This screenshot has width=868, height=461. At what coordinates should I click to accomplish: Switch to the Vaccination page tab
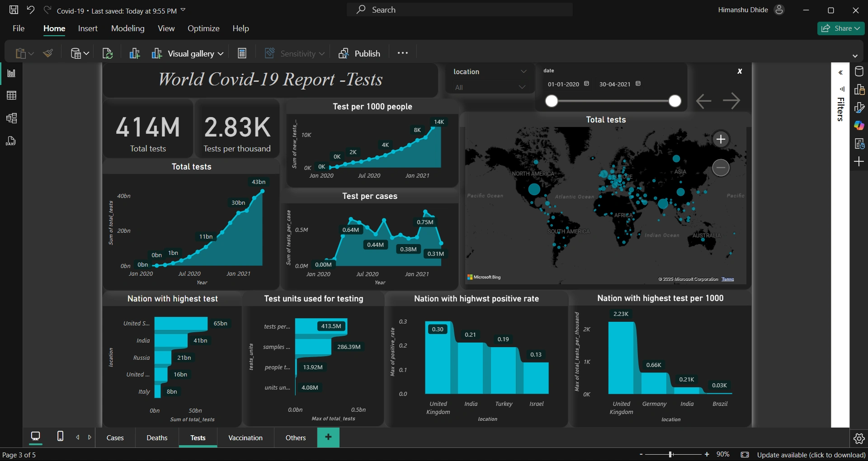245,437
